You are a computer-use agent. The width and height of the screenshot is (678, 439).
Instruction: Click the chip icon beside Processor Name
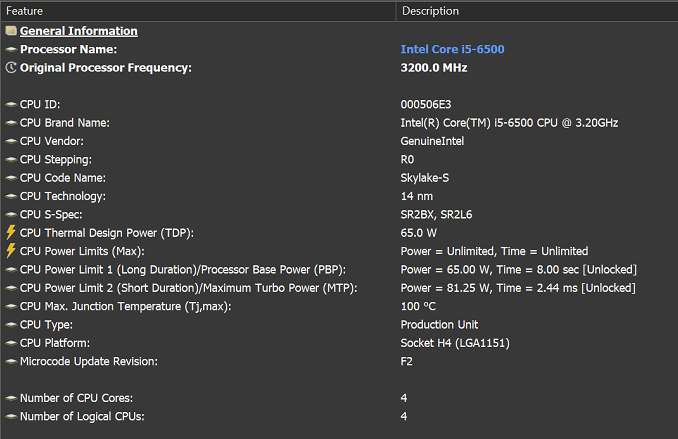click(11, 49)
